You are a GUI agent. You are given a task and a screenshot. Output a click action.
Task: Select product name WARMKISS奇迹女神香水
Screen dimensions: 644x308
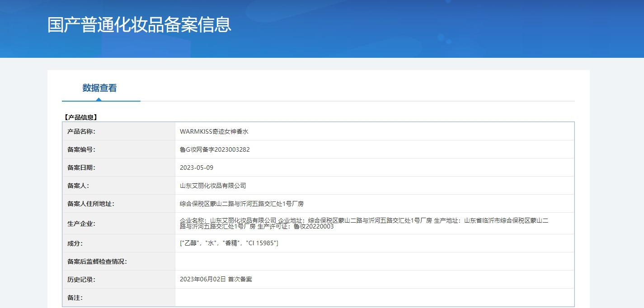pos(214,131)
